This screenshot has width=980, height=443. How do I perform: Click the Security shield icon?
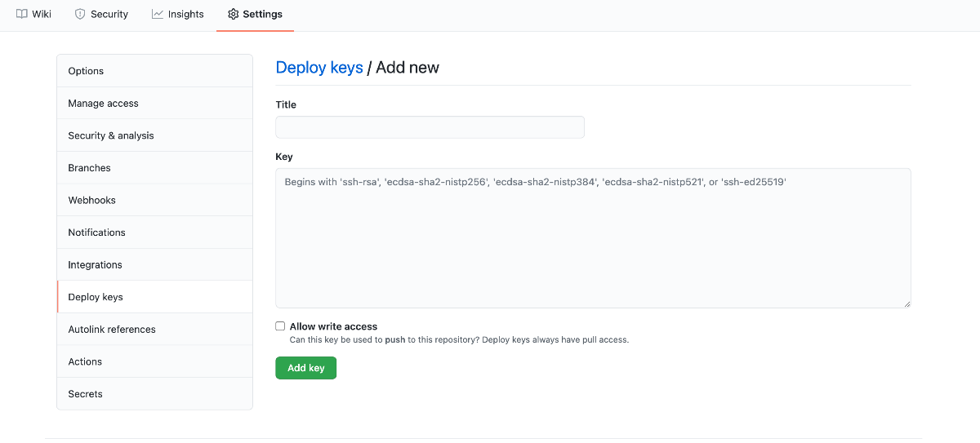[x=80, y=14]
